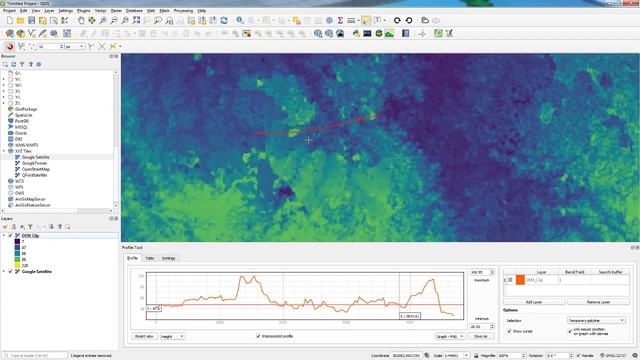Open the Project menu
This screenshot has height=360, width=640.
click(x=9, y=11)
